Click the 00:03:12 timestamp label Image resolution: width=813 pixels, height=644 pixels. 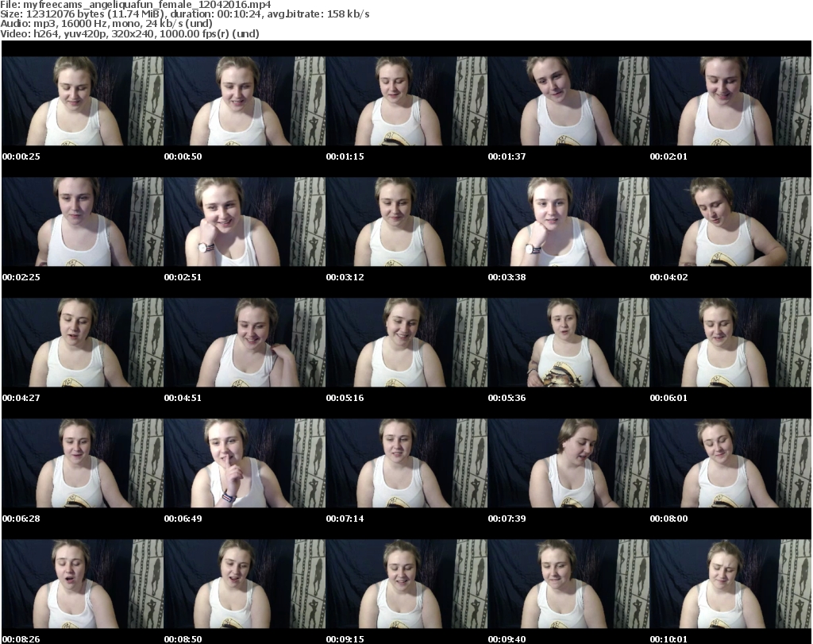click(345, 277)
